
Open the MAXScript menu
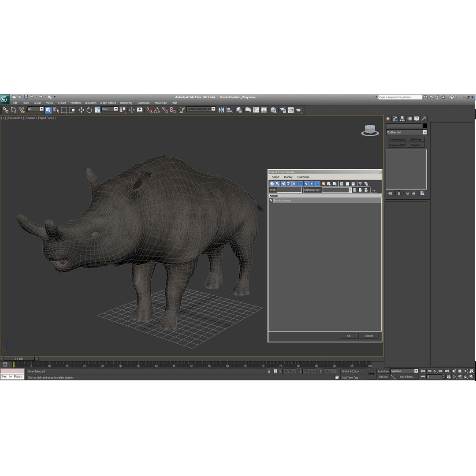coord(160,103)
